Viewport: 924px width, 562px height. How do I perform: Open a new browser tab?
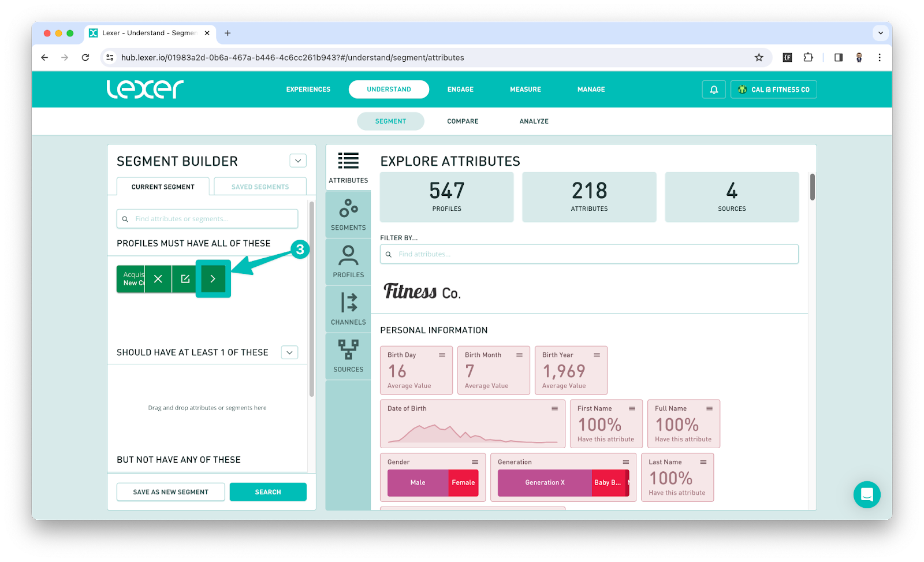[228, 33]
